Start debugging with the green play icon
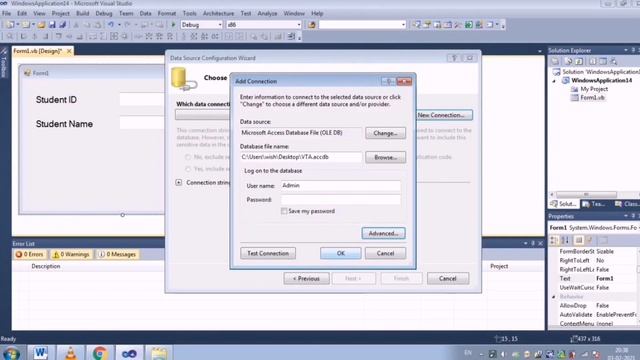This screenshot has height=360, width=640. pos(173,25)
